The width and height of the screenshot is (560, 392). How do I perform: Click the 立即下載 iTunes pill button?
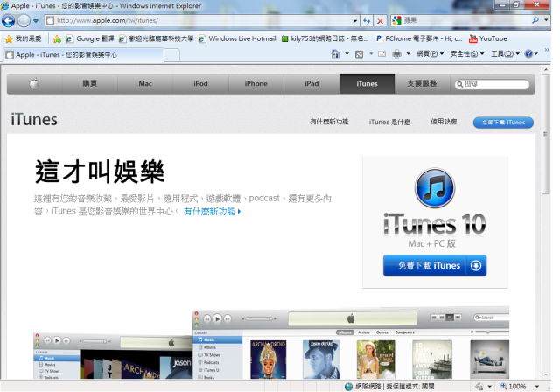coord(503,122)
